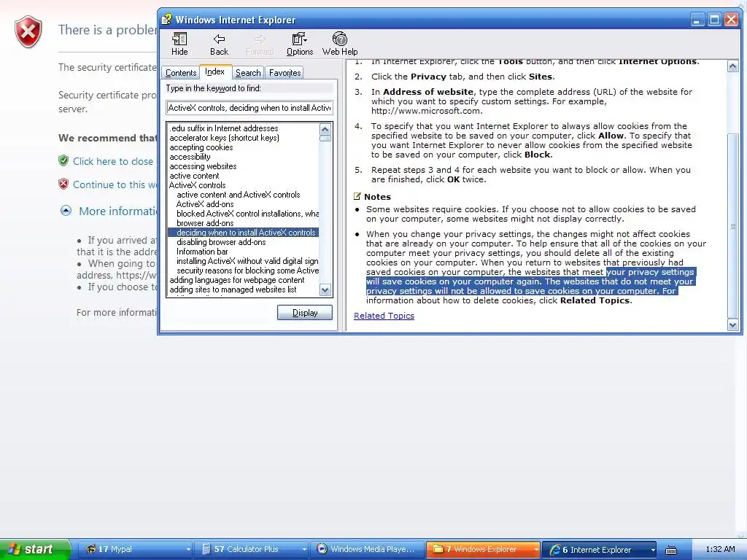Open Internet Explorer group dropdown arrow
This screenshot has height=560, width=747.
click(x=653, y=550)
